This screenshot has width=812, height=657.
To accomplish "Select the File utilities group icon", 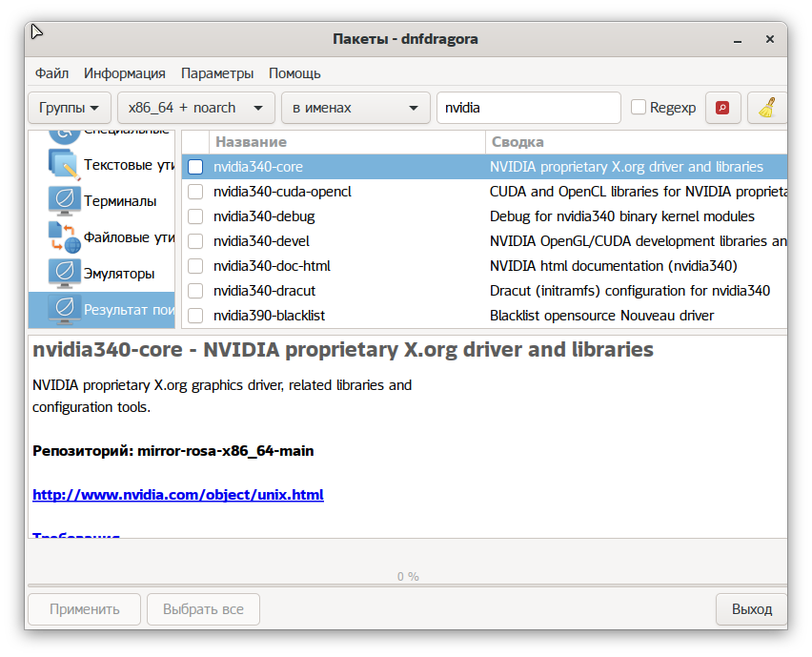I will (x=64, y=237).
